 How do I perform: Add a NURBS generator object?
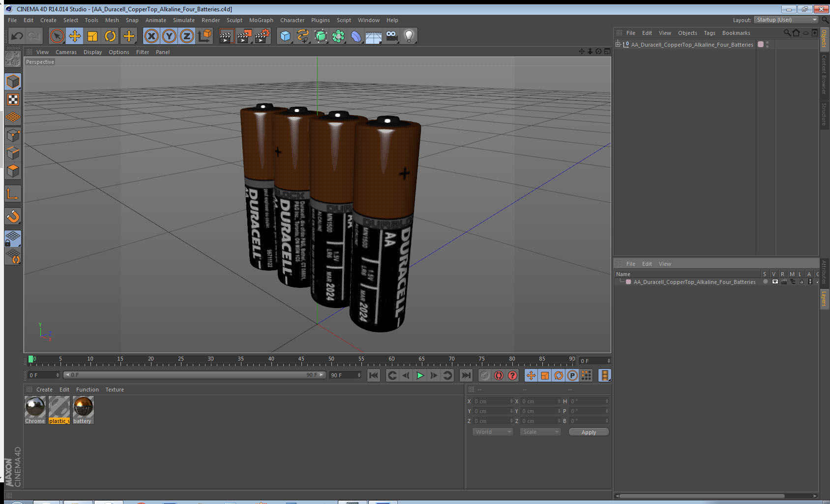click(321, 36)
